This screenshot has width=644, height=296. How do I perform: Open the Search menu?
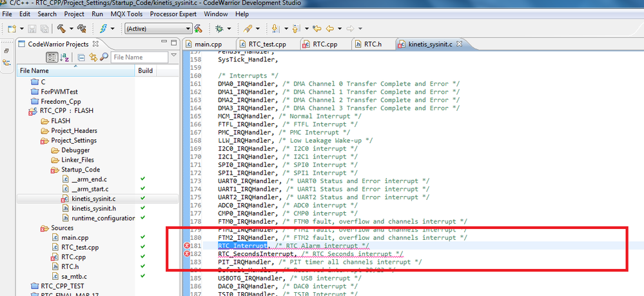click(x=47, y=14)
